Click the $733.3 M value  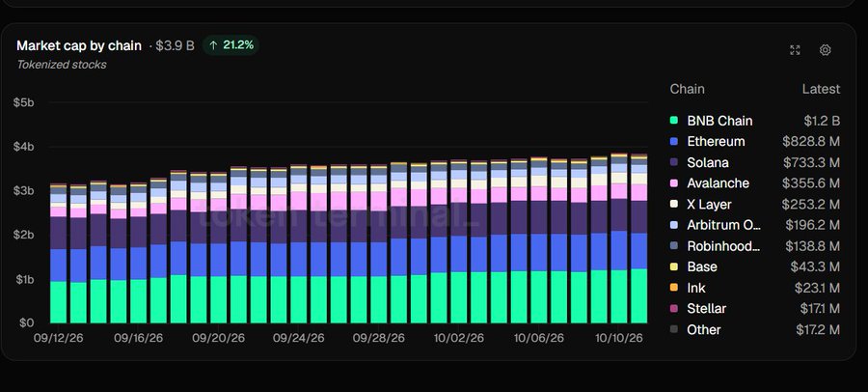coord(811,162)
